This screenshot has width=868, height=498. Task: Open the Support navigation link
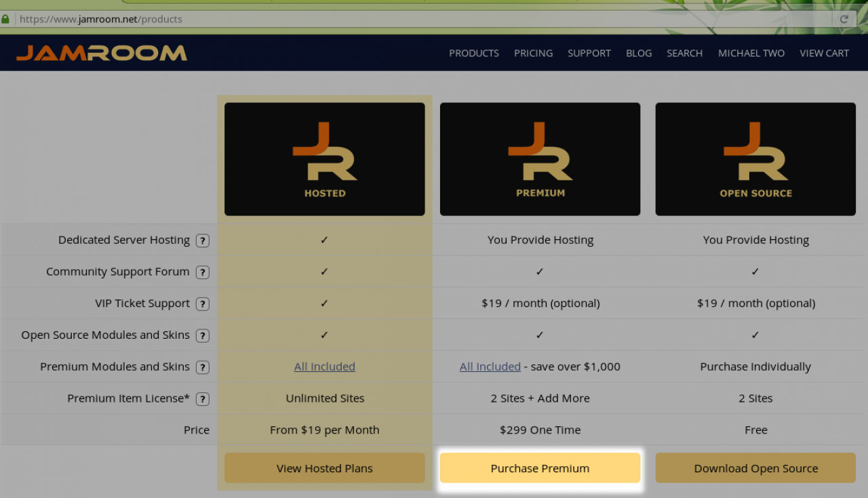click(x=589, y=53)
